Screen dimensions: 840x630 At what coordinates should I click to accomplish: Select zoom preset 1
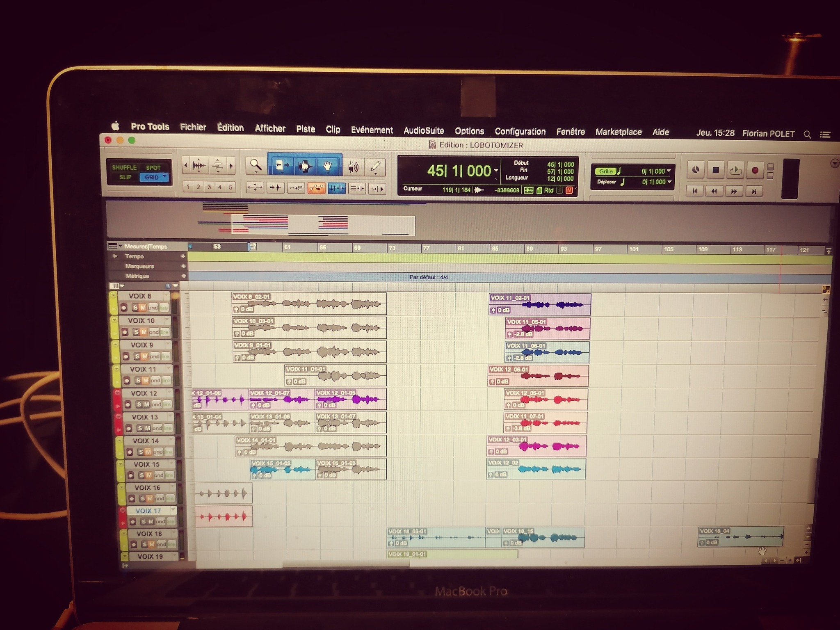(x=188, y=187)
